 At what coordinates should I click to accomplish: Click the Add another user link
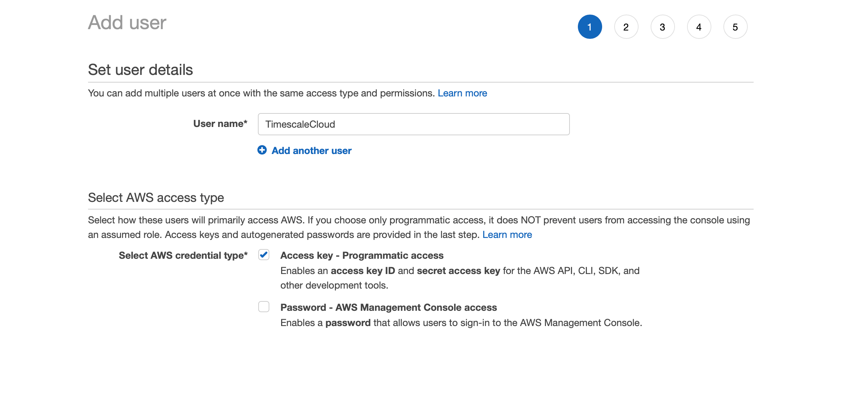311,151
